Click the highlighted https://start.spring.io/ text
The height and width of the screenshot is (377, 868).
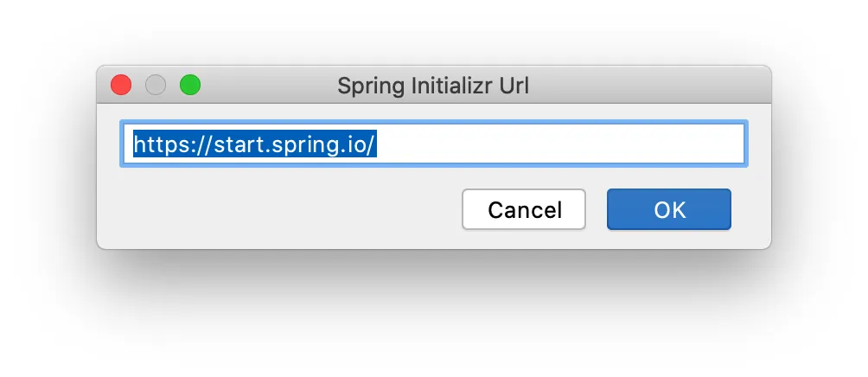[x=255, y=144]
